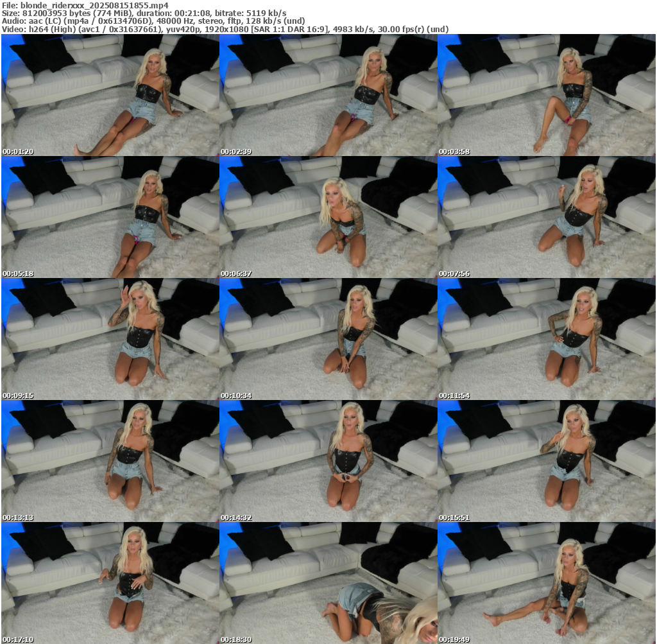Select the thumbnail at 00:14:32
Screen dimensions: 657x644
328,461
